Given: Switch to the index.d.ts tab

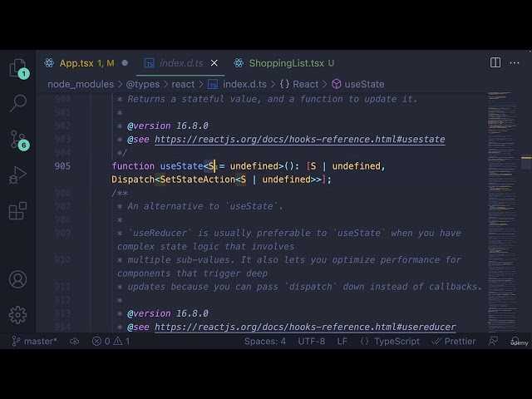Looking at the screenshot, I should (181, 63).
